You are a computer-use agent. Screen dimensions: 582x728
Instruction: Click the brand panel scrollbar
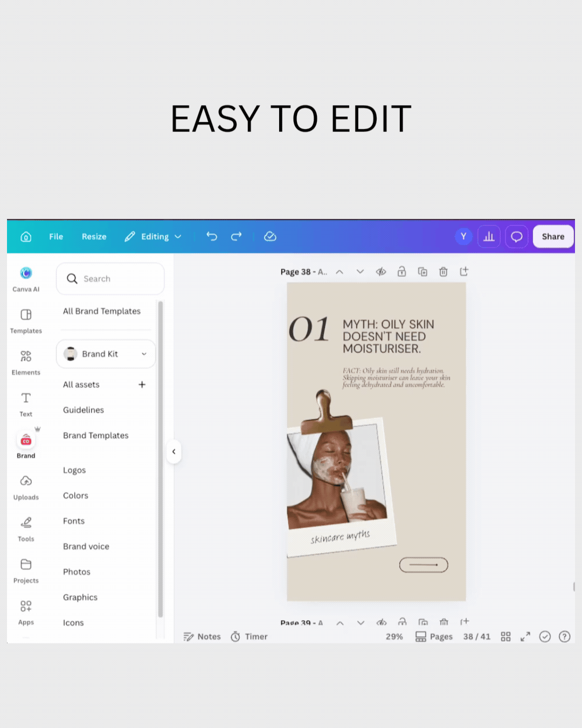(160, 458)
